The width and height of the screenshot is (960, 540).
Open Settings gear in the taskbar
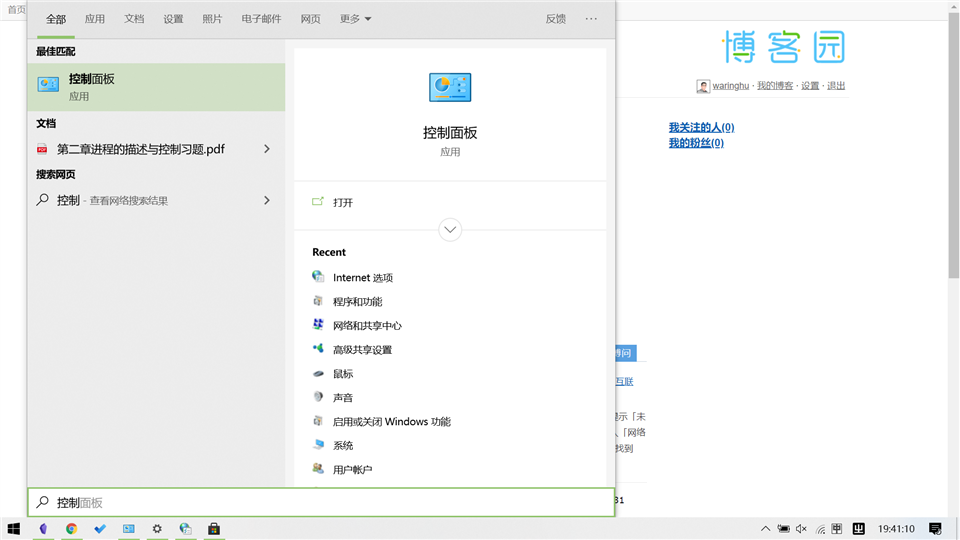(x=157, y=528)
